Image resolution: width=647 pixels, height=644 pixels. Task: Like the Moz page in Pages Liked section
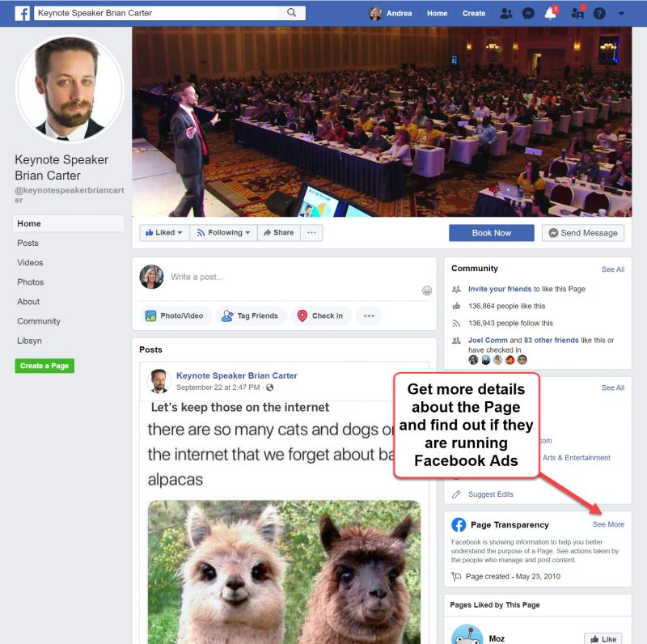pos(603,638)
